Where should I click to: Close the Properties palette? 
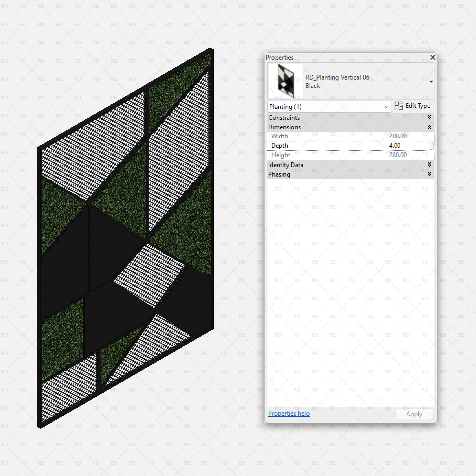point(433,57)
